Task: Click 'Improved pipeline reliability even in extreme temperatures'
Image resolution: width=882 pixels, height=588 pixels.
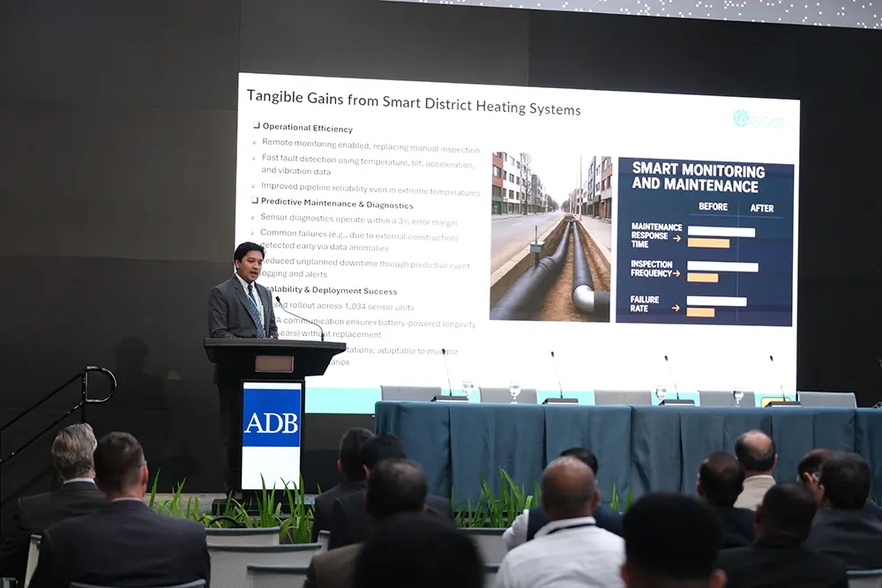Action: [370, 189]
